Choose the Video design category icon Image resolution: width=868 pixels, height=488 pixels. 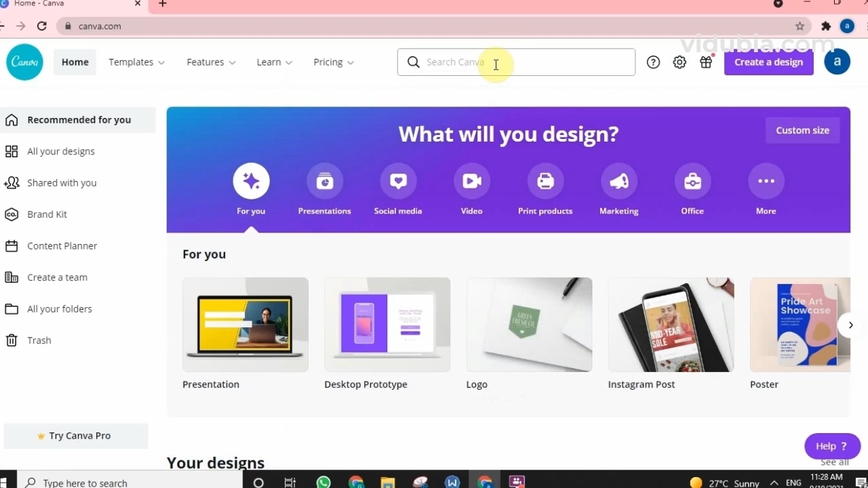pos(472,182)
